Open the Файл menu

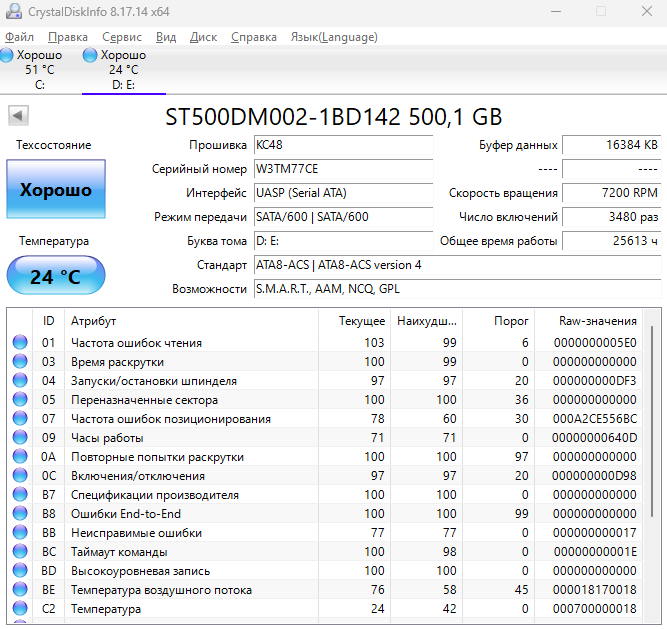19,37
